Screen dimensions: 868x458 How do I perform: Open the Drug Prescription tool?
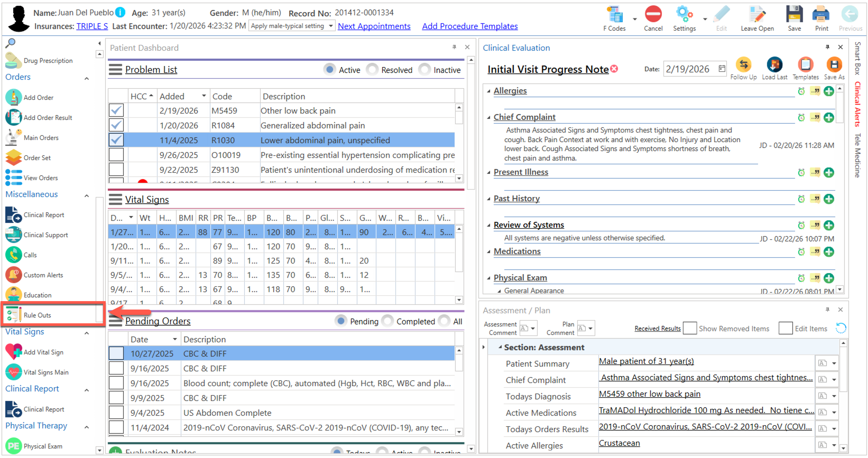click(x=48, y=61)
